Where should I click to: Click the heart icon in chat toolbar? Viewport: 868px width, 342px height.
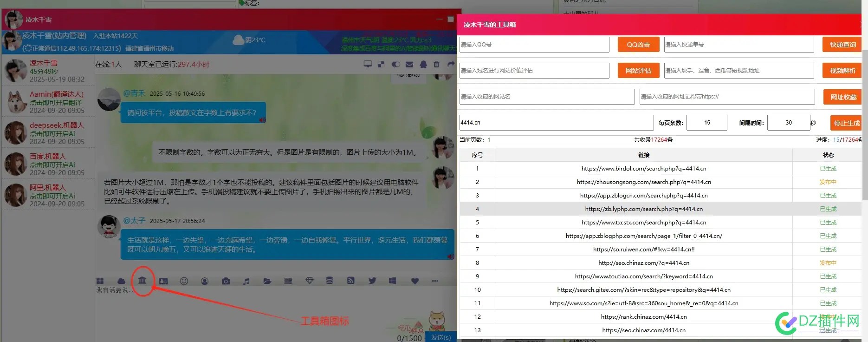pyautogui.click(x=415, y=281)
